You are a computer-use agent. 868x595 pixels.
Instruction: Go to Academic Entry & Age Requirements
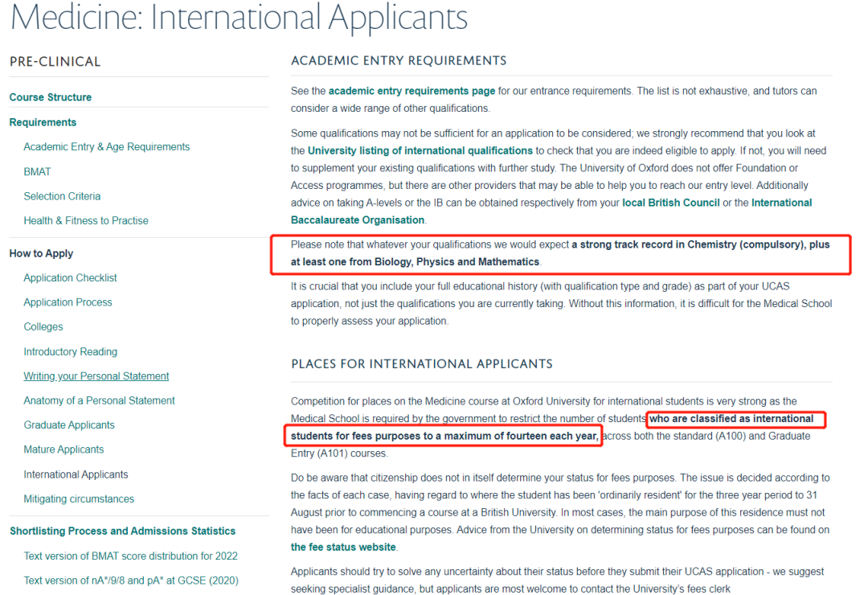pos(107,147)
